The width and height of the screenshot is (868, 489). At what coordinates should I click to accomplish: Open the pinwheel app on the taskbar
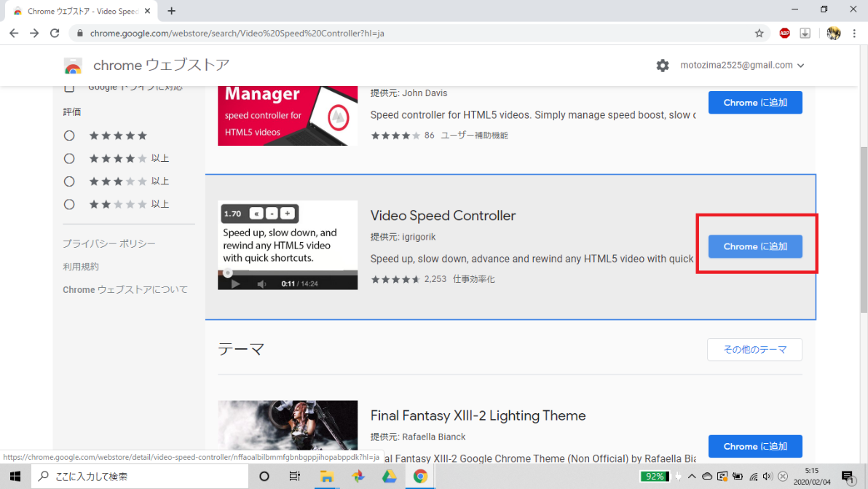click(358, 477)
